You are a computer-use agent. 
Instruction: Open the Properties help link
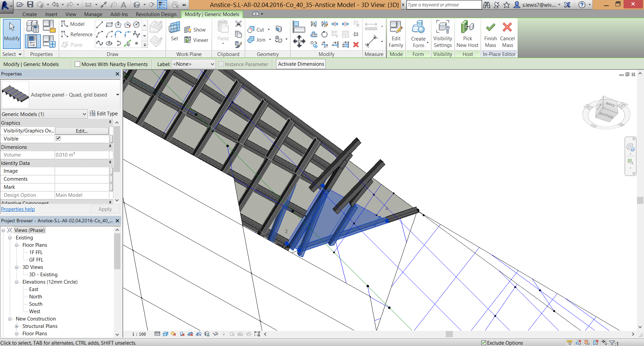(x=18, y=209)
